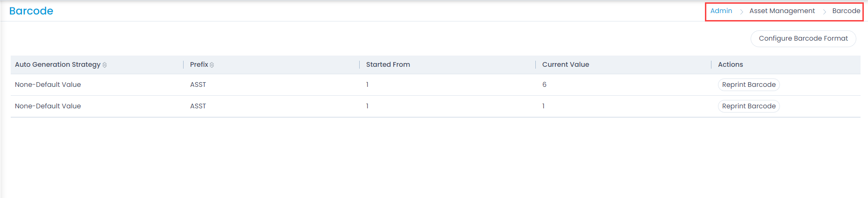Click sort icon beside Prefix header
The image size is (868, 198).
click(x=212, y=65)
